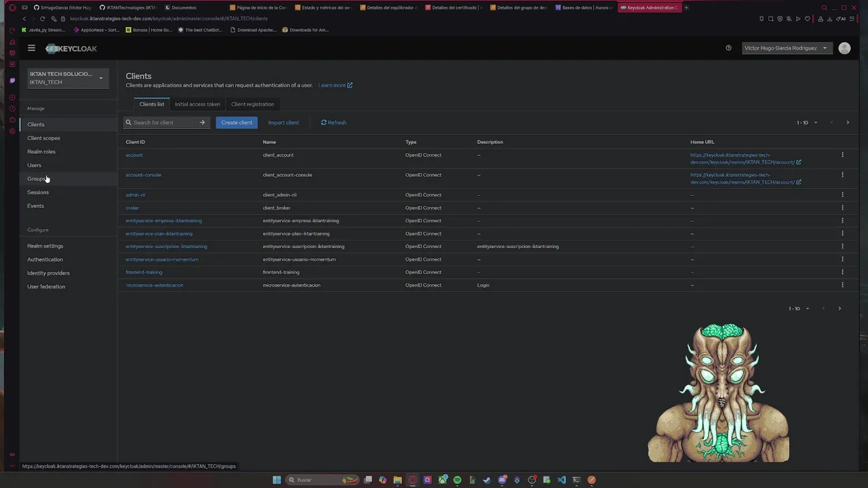
Task: Open User federation
Action: point(46,287)
